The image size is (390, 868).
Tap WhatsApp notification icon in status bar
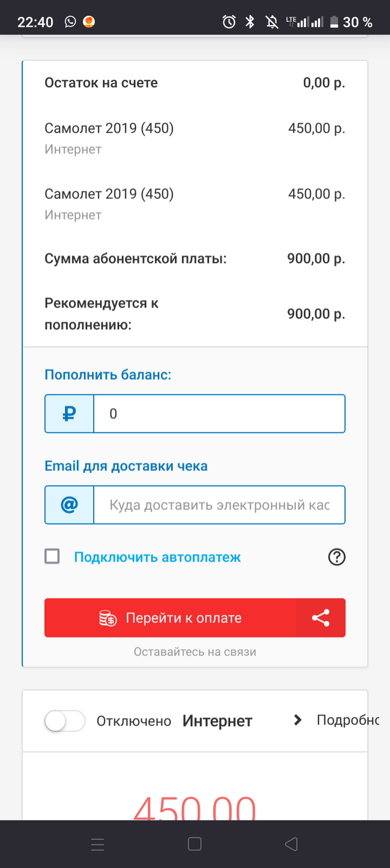tap(70, 22)
